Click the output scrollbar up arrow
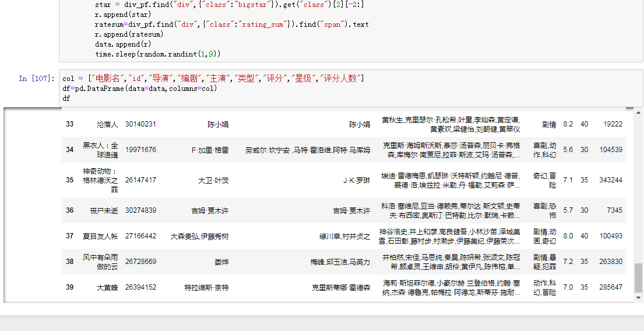644x331 pixels. pos(638,112)
